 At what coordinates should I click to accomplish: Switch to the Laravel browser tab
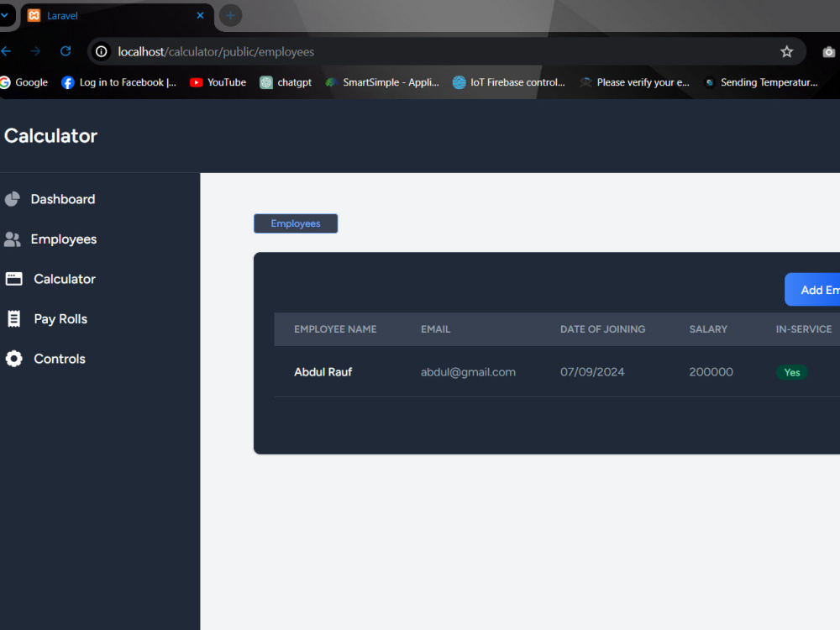click(101, 15)
